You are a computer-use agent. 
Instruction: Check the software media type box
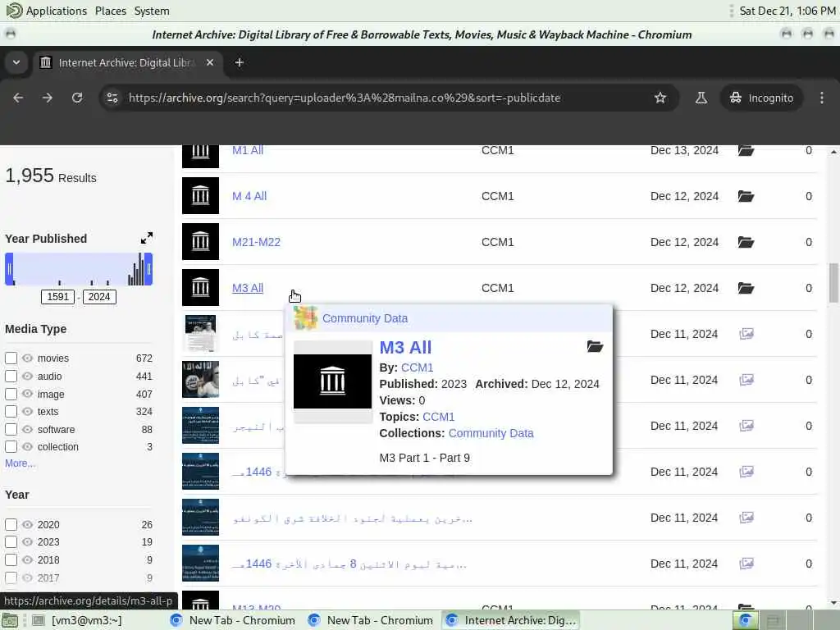11,429
